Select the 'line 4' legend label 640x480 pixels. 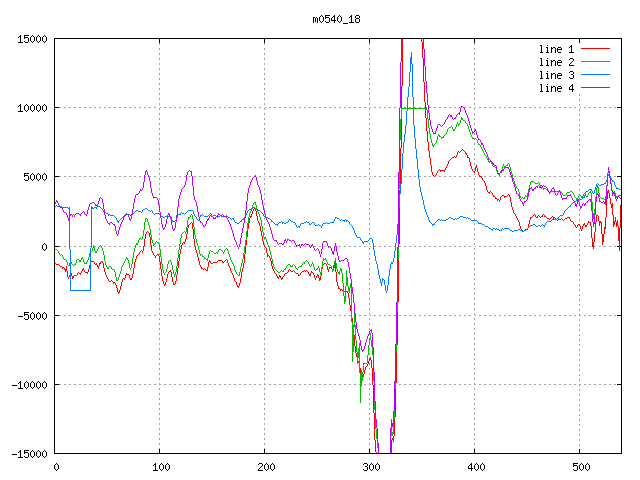(556, 88)
